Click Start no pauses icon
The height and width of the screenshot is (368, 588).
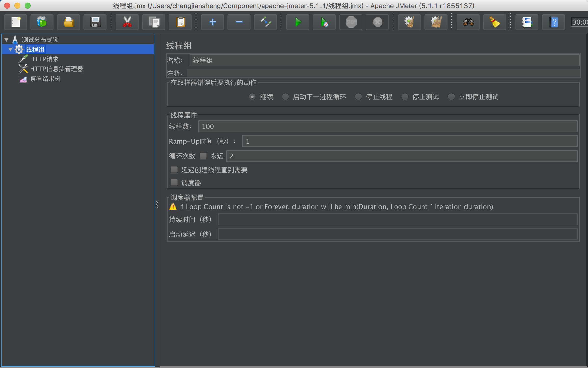[324, 22]
